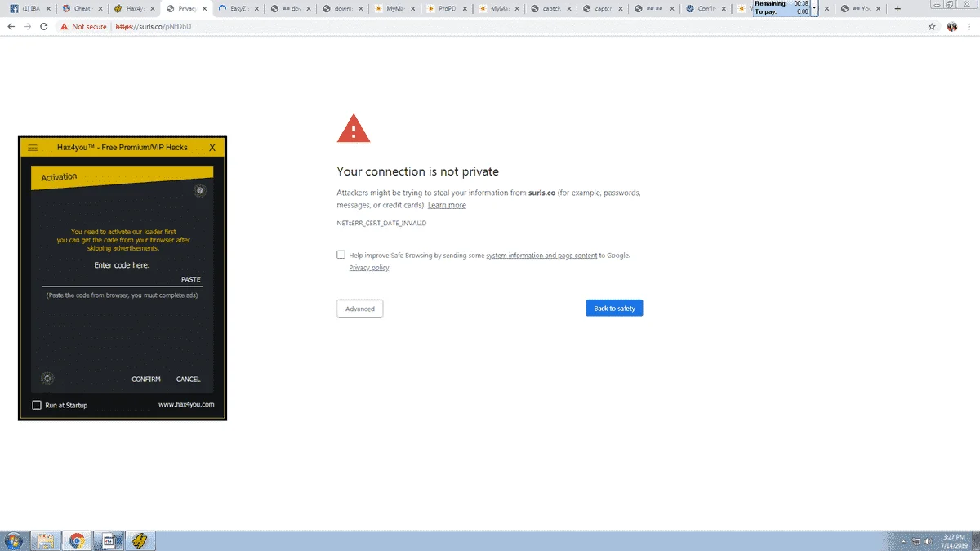Click the Hax4you lightning taskbar icon
Screen dimensions: 980x551
click(x=140, y=540)
